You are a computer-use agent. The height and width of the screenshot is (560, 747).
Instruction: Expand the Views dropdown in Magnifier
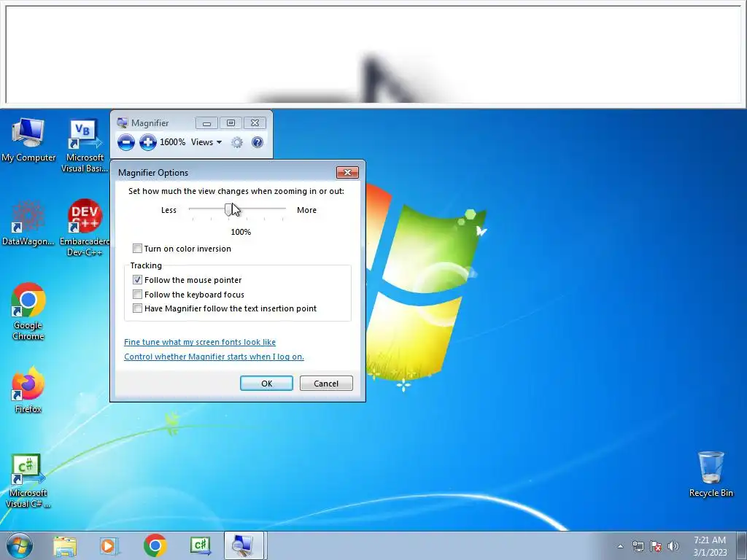206,142
